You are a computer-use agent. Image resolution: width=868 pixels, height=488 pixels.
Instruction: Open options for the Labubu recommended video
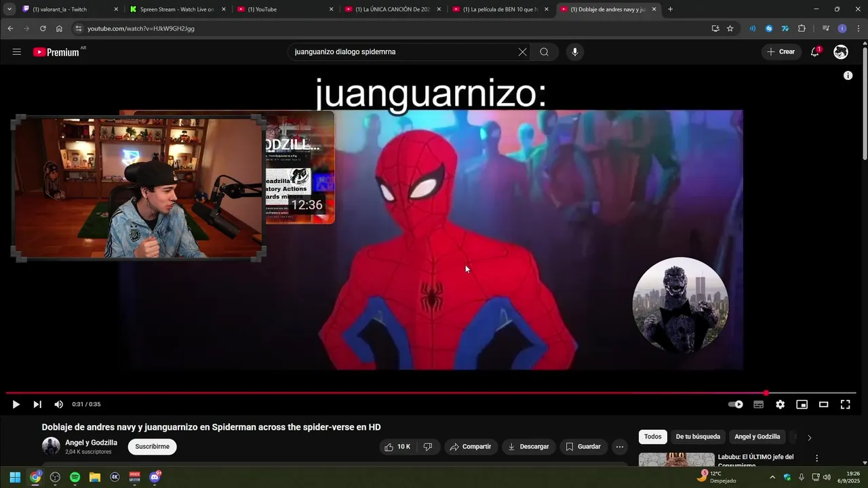(816, 458)
